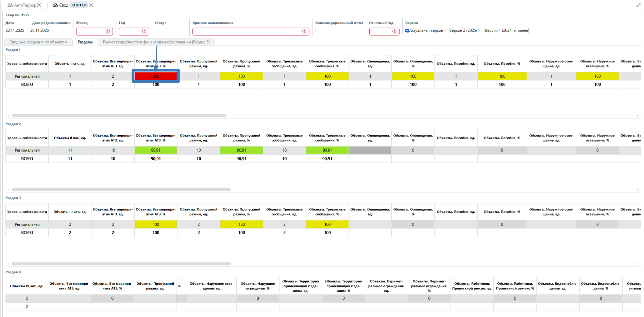Click the Раздел 2 horizontal scrollbar thumb
The width and height of the screenshot is (644, 317).
(x=121, y=190)
